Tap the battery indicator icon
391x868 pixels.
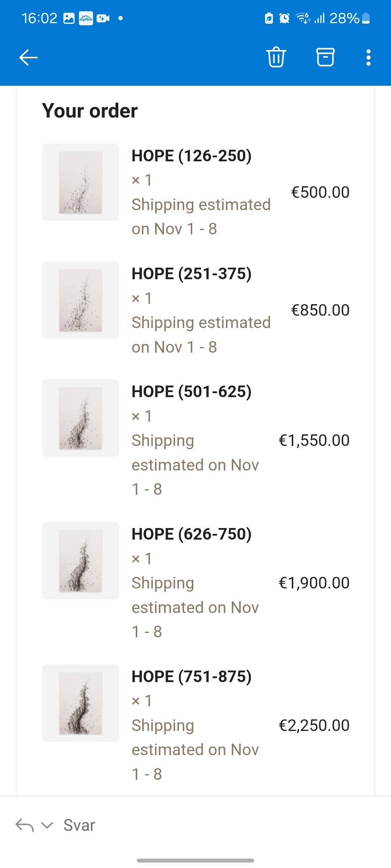(x=366, y=18)
